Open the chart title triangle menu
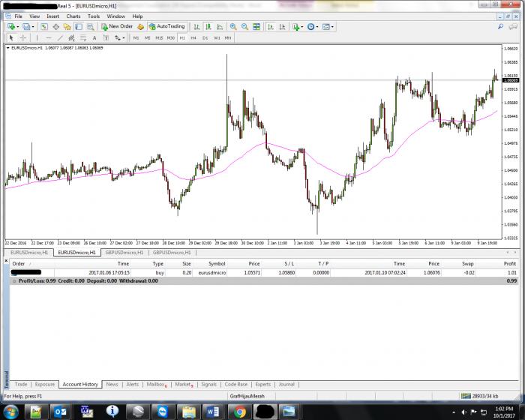525x420 pixels. (x=8, y=48)
